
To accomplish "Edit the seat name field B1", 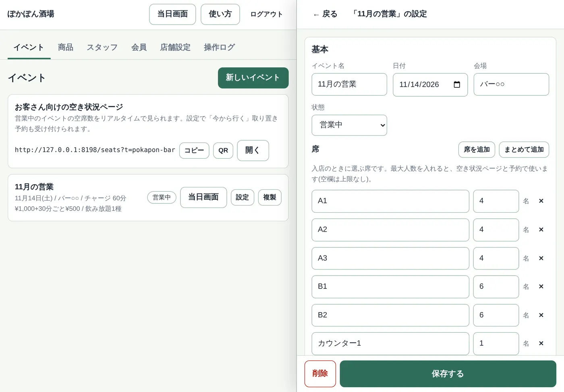I will point(390,286).
